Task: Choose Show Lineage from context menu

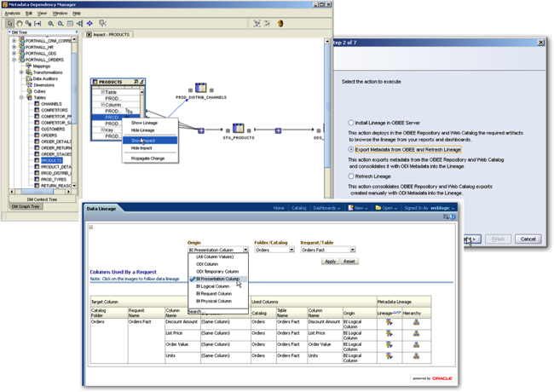Action: [x=150, y=123]
